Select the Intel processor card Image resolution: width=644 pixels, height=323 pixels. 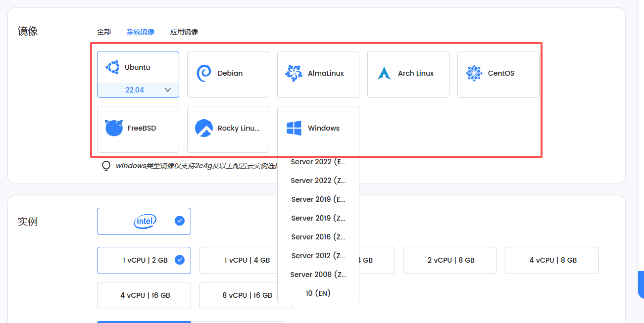point(144,221)
